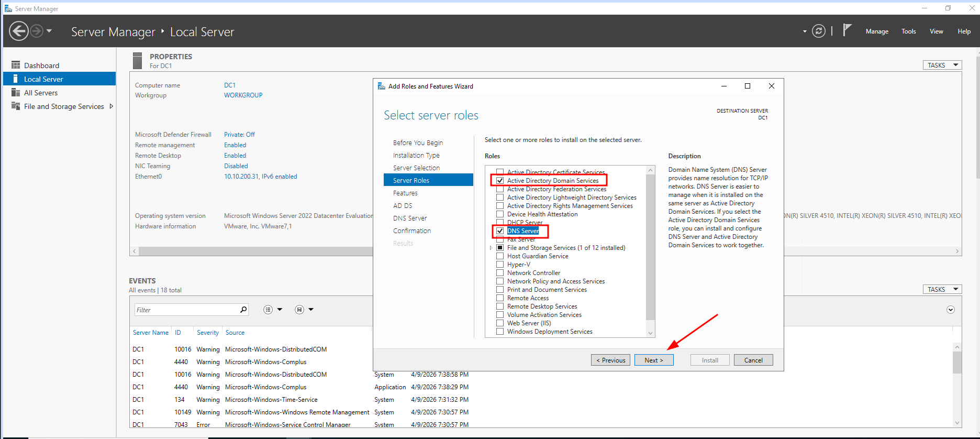Click the Dashboard icon in sidebar
The width and height of the screenshot is (980, 439).
coord(16,65)
